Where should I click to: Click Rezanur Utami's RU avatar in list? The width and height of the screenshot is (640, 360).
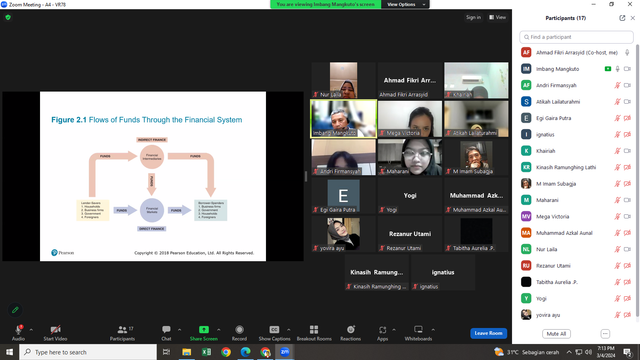(526, 265)
